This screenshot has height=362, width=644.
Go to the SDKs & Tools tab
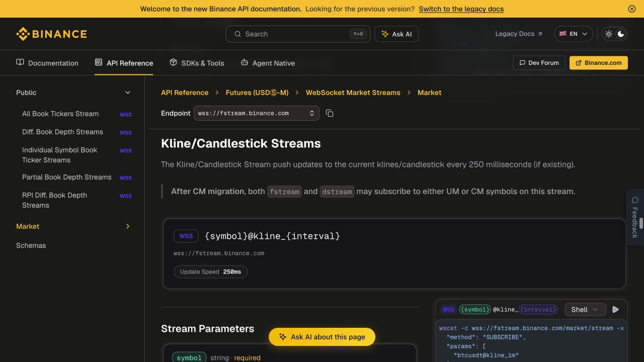tap(197, 63)
